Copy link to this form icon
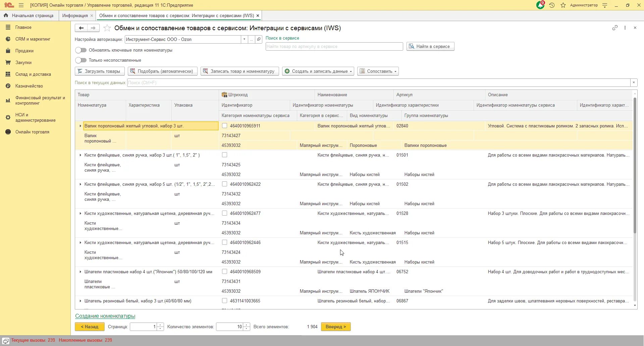The height and width of the screenshot is (346, 644). tap(615, 28)
